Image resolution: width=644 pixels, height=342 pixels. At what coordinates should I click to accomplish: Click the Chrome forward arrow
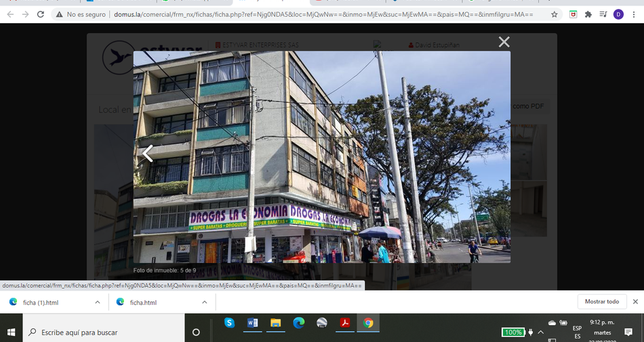pyautogui.click(x=26, y=14)
